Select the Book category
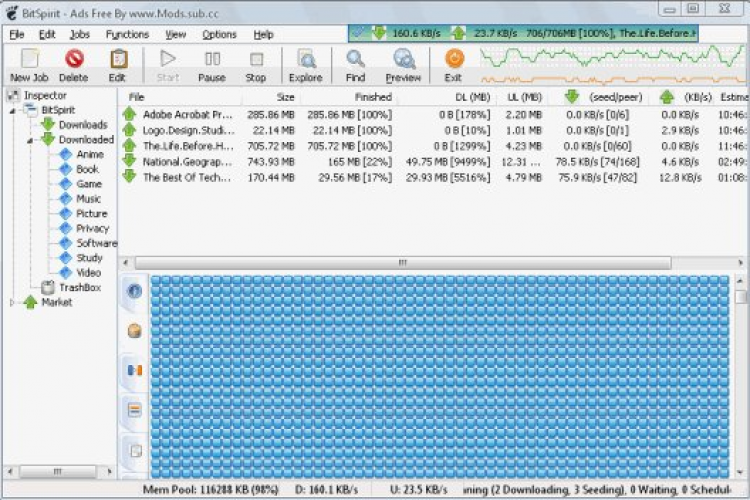Viewport: 750px width, 500px height. click(x=87, y=169)
